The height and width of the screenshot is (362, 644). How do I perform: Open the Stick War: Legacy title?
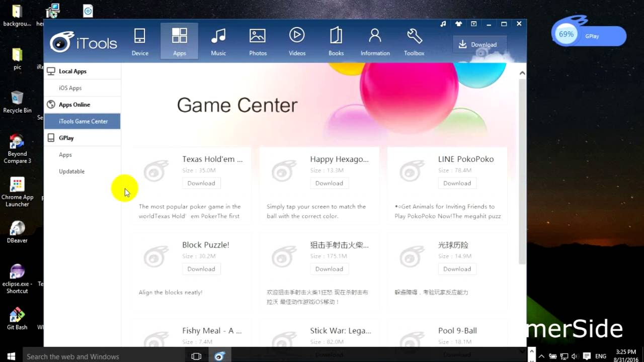(341, 331)
